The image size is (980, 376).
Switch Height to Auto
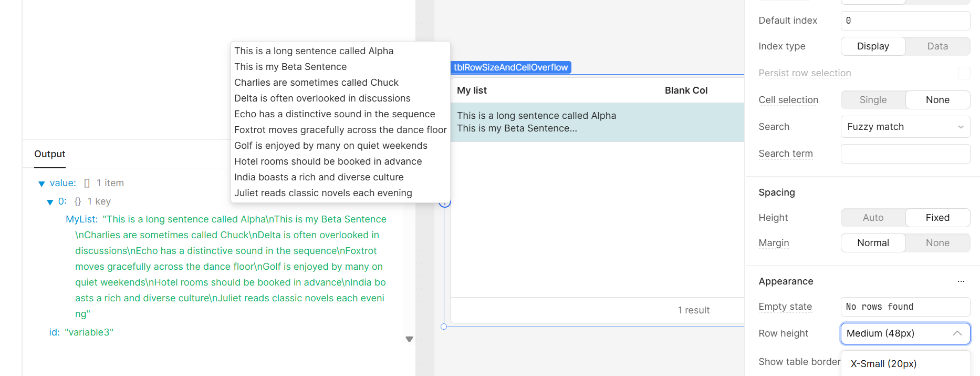coord(873,218)
